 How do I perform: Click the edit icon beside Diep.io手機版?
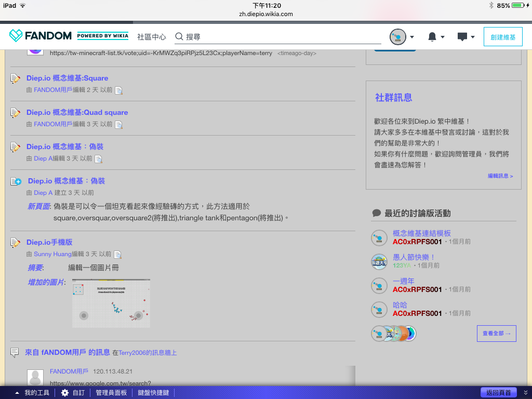pos(15,243)
